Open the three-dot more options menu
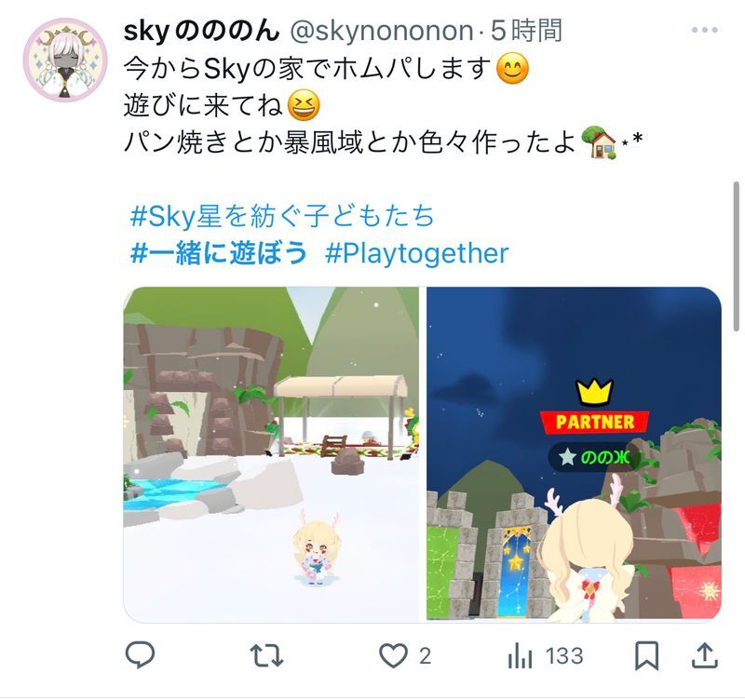This screenshot has width=745, height=700. pos(705,30)
